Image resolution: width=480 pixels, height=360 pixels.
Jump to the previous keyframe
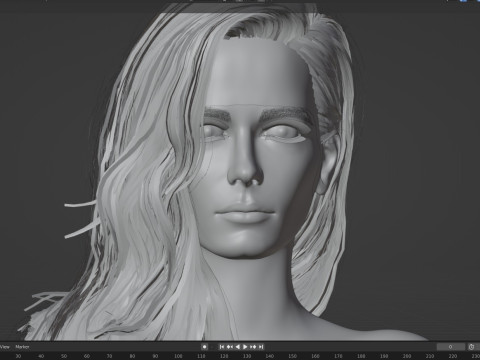pos(230,347)
